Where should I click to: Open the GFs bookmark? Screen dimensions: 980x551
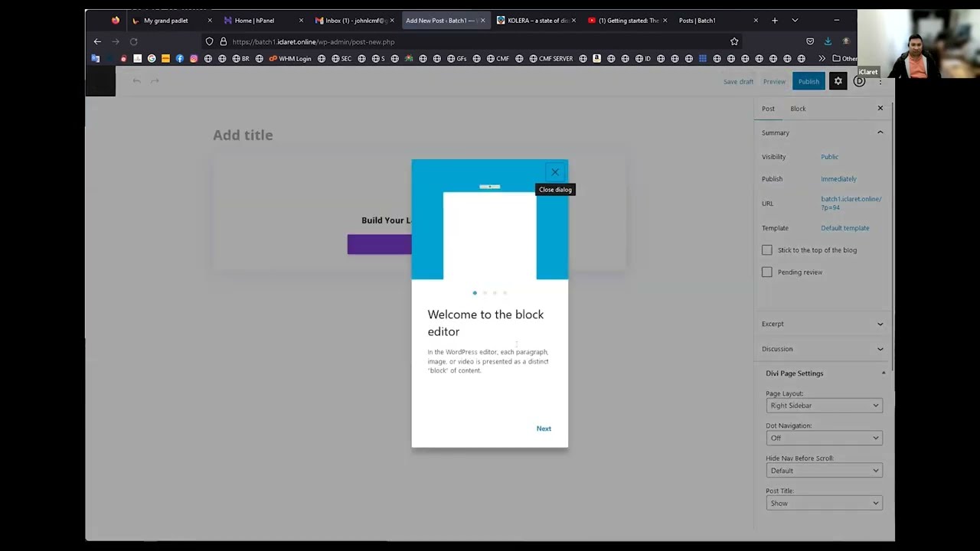(456, 58)
